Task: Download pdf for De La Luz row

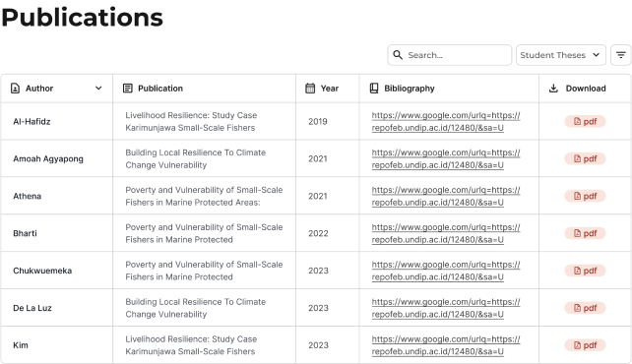Action: [585, 308]
